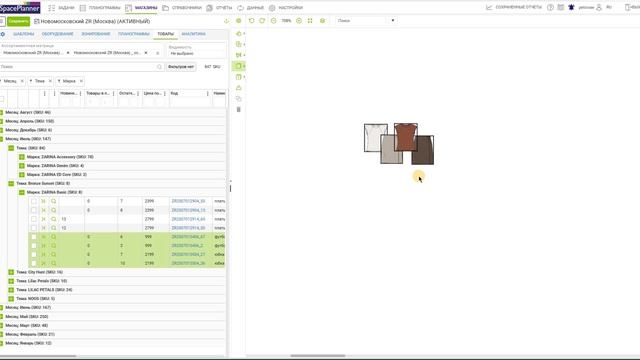Click the undo icon in the canvas toolbar
Image resolution: width=640 pixels, height=360 pixels.
click(x=251, y=20)
